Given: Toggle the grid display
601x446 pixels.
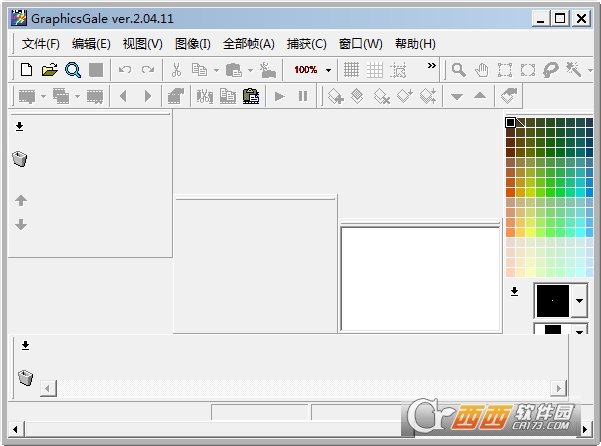Looking at the screenshot, I should tap(351, 70).
